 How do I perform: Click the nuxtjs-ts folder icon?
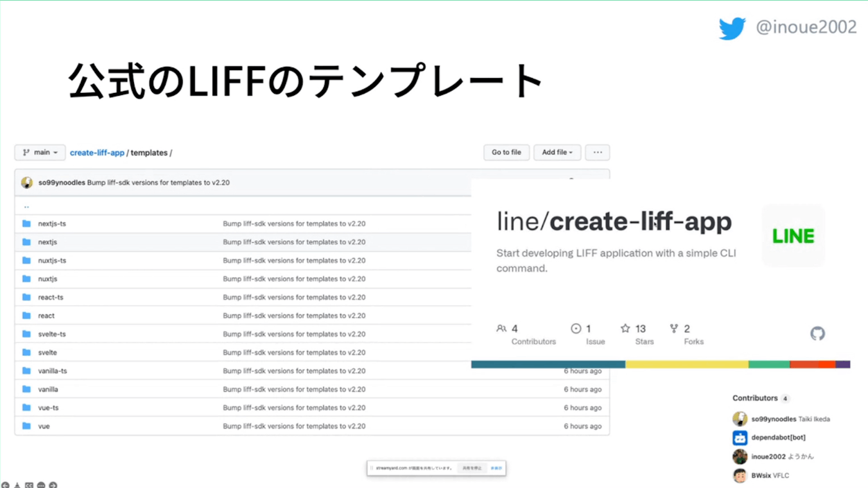pyautogui.click(x=27, y=260)
